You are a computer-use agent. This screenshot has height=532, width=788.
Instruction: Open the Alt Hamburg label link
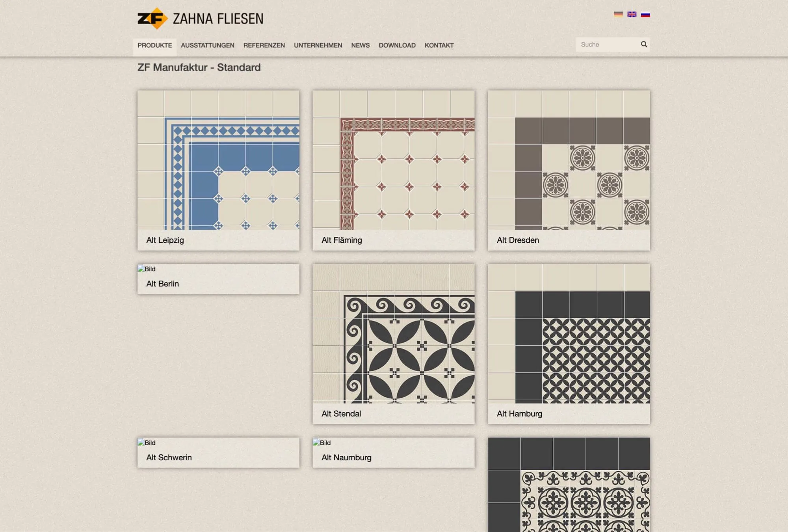pos(519,414)
